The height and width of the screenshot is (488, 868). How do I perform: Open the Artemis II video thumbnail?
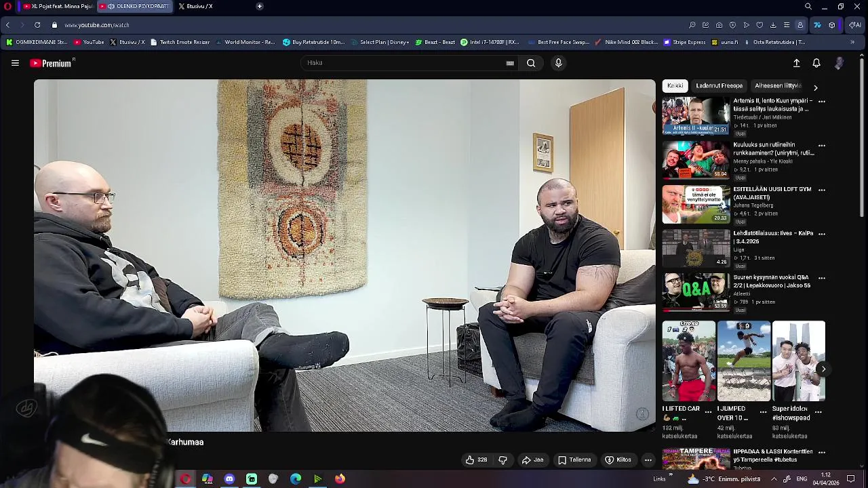coord(695,116)
